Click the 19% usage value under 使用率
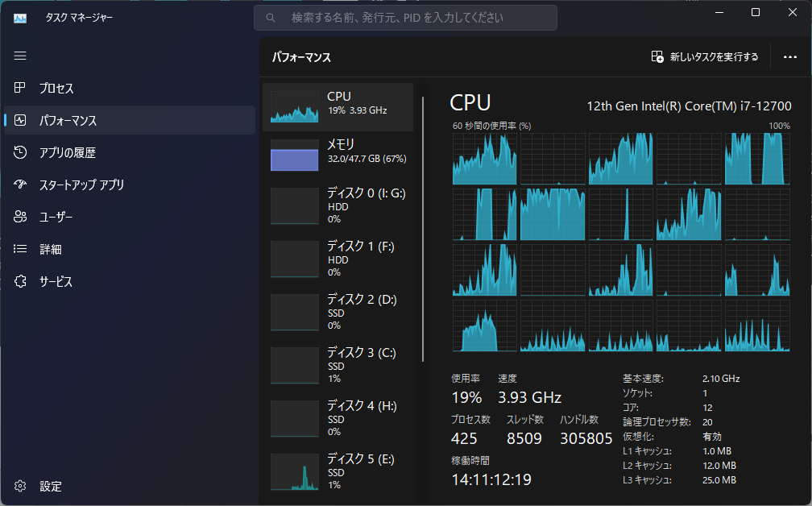 466,397
